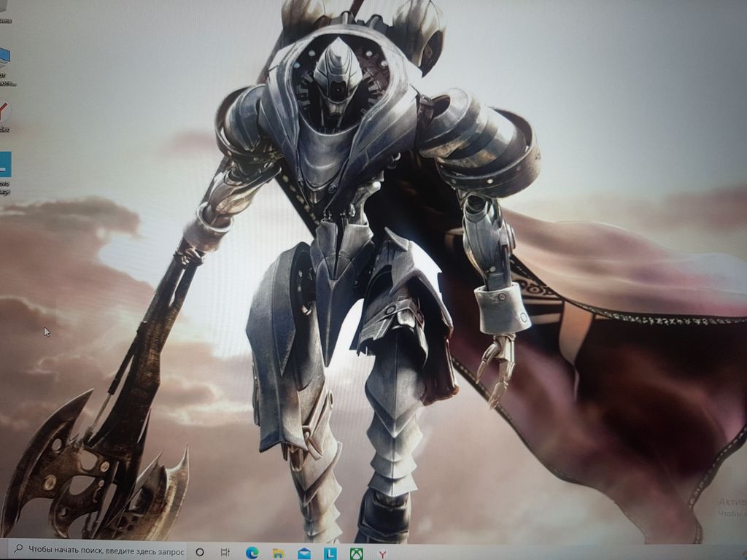Launch Microsoft Edge from the taskbar
This screenshot has height=560, width=747.
[x=252, y=553]
